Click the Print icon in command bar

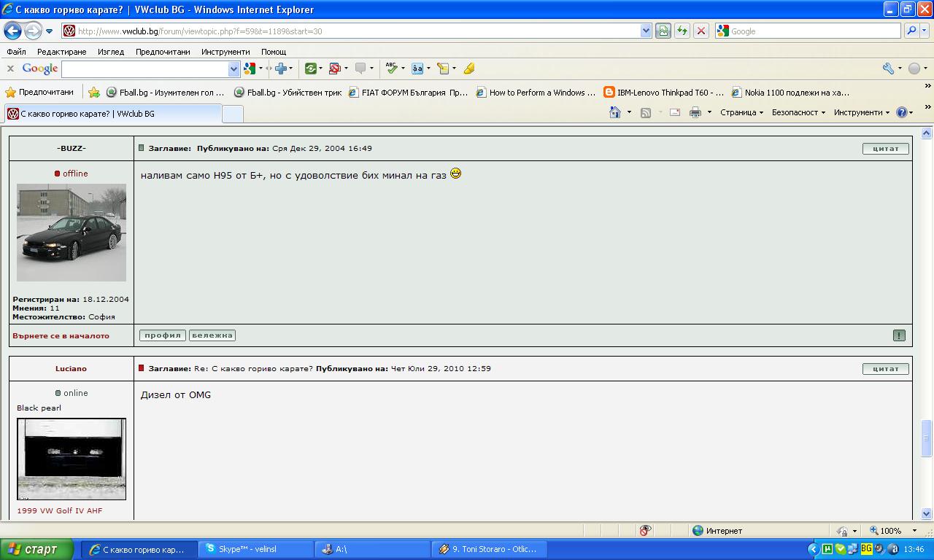pos(695,112)
